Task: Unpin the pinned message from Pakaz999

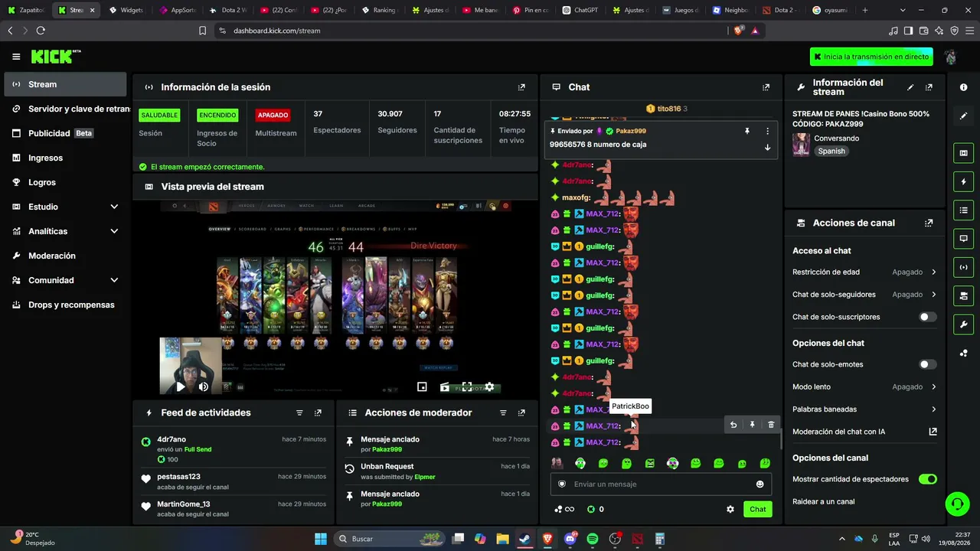Action: (747, 131)
